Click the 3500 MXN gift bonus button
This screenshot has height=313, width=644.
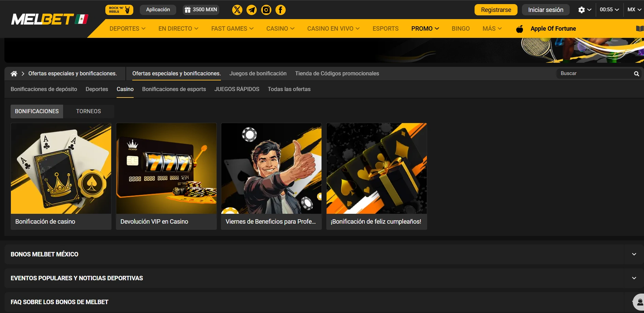pos(201,10)
